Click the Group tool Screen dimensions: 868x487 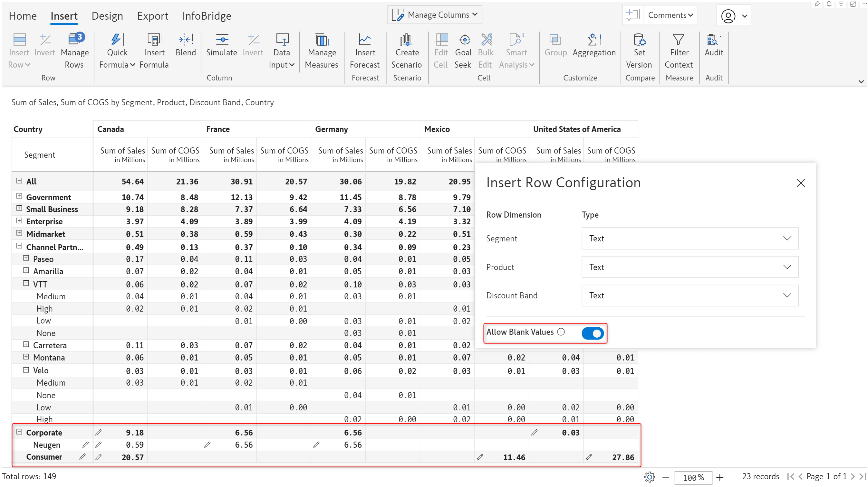(556, 45)
